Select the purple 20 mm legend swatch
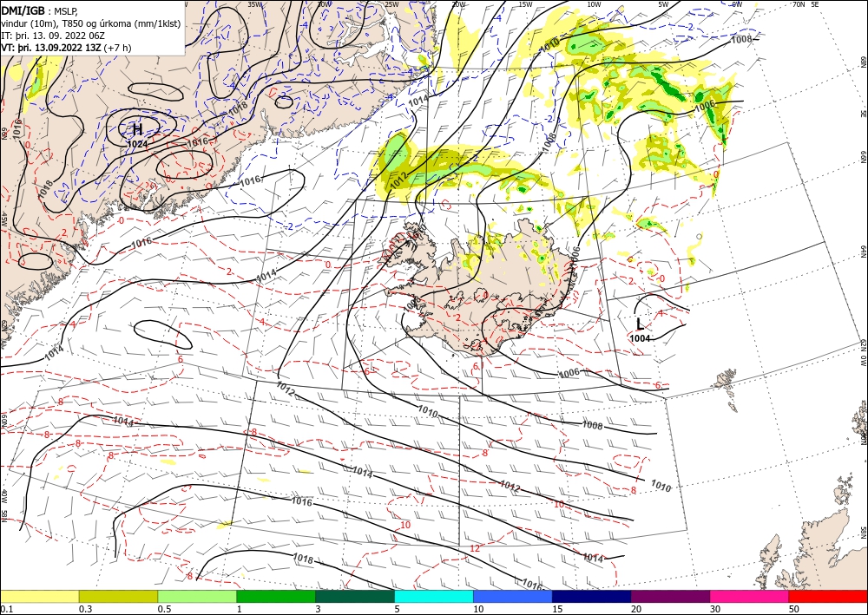868x615 pixels. (x=670, y=596)
